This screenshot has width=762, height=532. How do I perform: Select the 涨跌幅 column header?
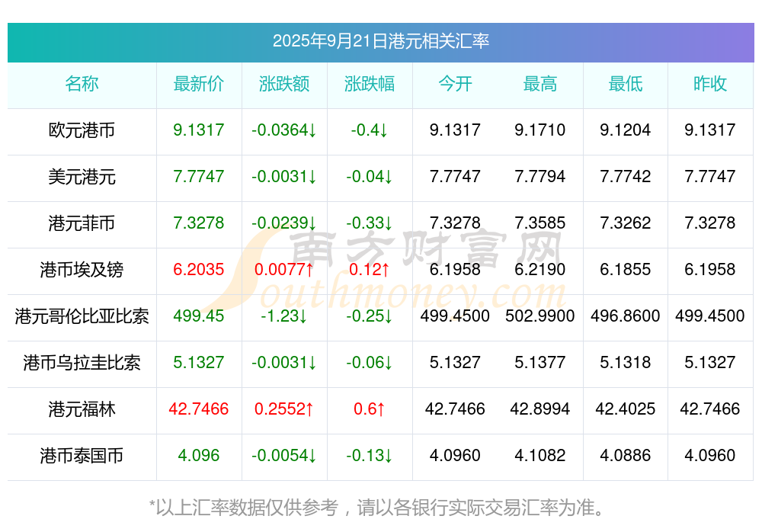click(370, 84)
